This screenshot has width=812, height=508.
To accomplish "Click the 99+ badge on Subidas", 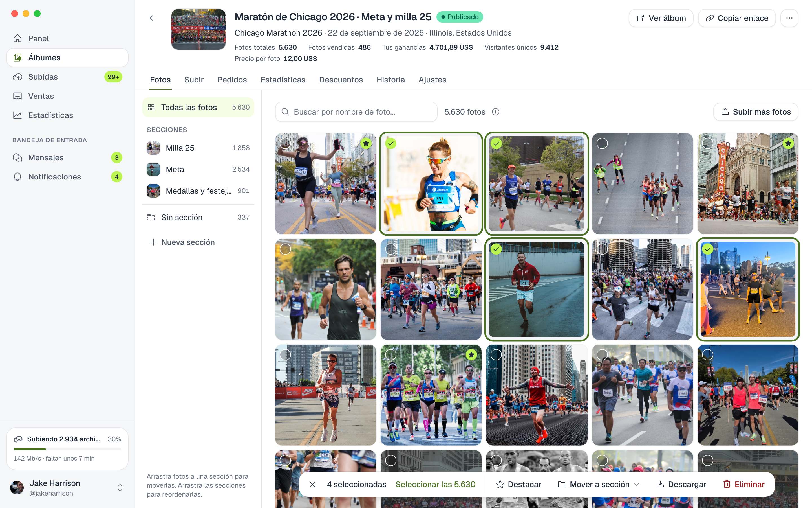I will 113,77.
